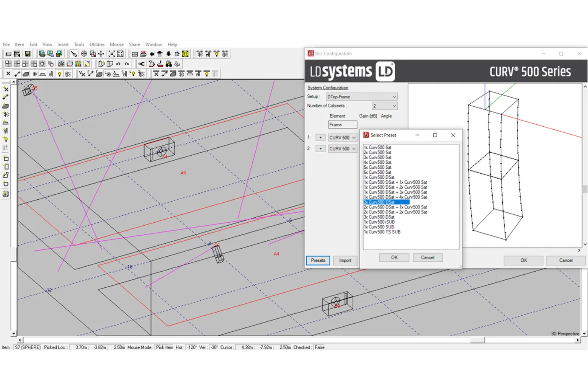Select preset "1x Curv500 iSUB"

tap(379, 222)
